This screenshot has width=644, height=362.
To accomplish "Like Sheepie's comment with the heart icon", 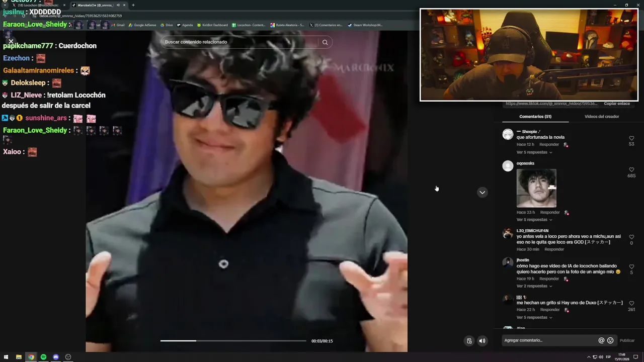I will click(631, 138).
